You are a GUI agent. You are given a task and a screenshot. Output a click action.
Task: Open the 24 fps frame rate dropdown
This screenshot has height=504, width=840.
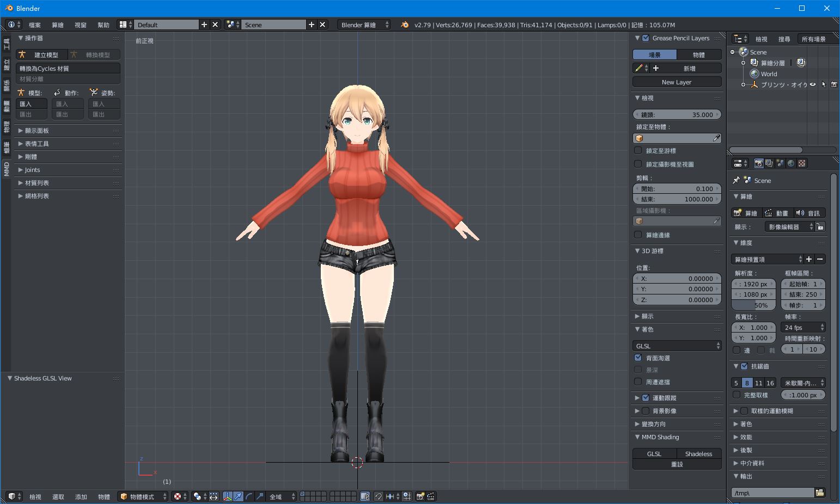click(804, 328)
